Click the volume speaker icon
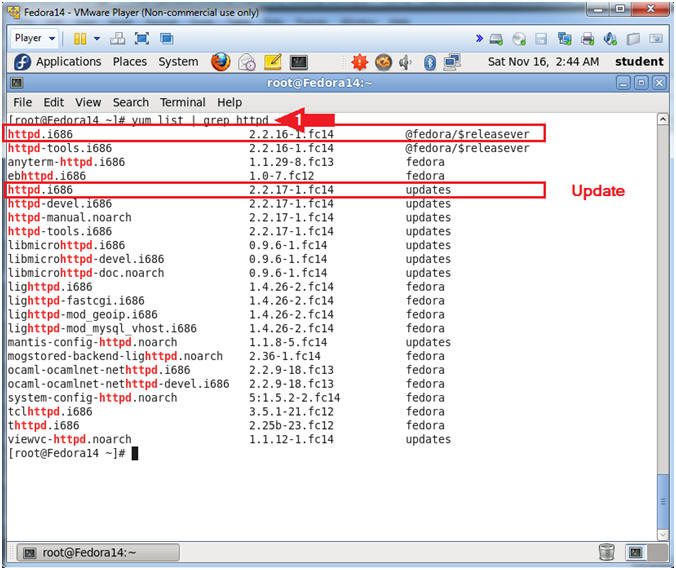This screenshot has width=676, height=570. 405,63
